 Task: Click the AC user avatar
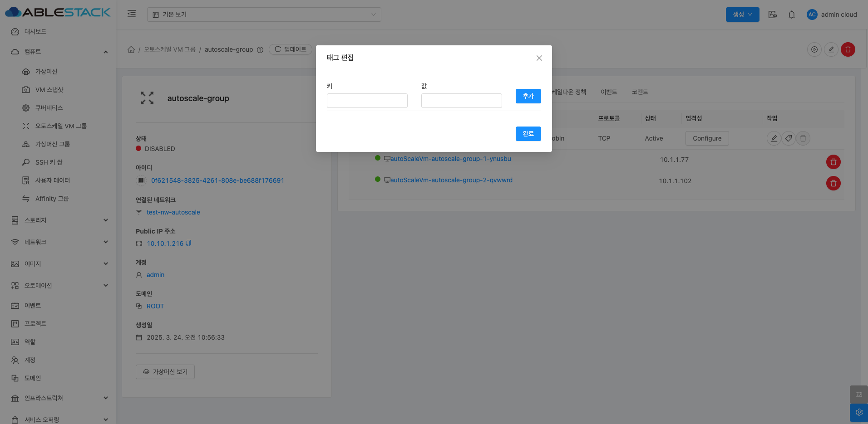click(812, 15)
